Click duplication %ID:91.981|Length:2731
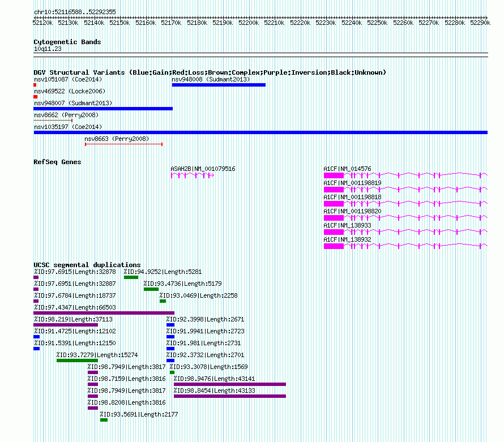The height and width of the screenshot is (442, 504). tap(203, 343)
